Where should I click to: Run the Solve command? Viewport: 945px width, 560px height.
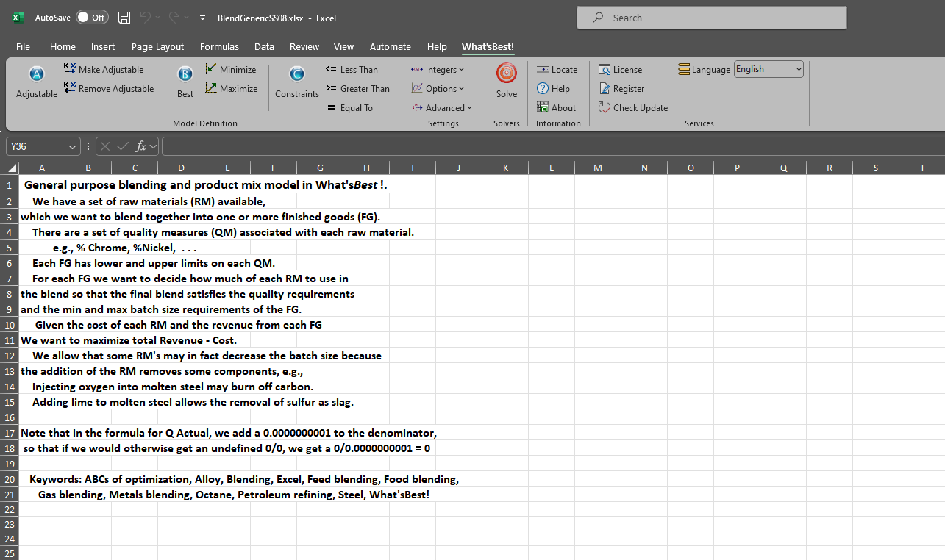tap(507, 82)
